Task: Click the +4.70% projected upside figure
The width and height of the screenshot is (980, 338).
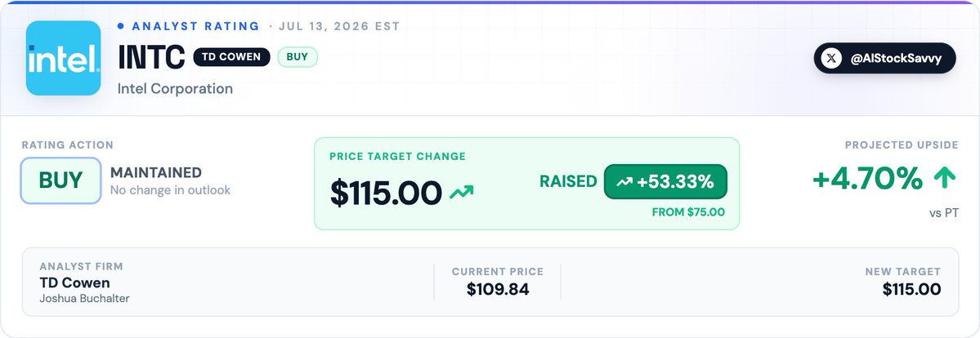Action: (867, 179)
